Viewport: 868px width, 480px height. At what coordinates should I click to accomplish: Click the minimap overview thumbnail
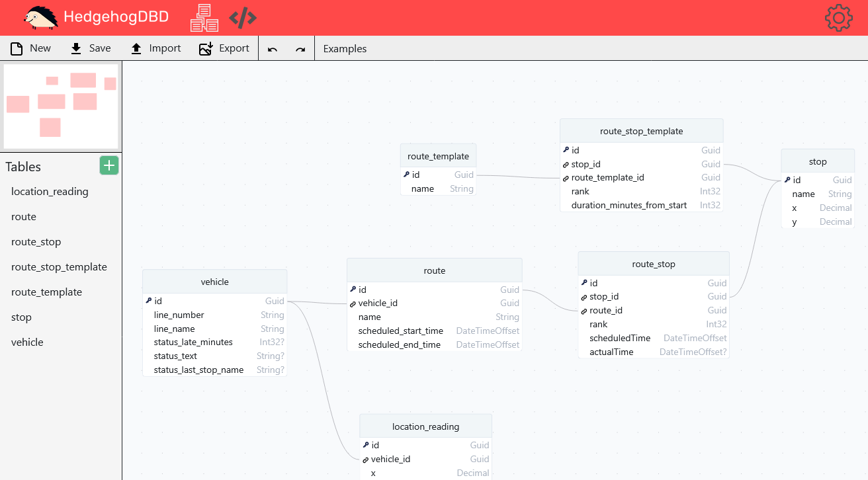point(61,106)
